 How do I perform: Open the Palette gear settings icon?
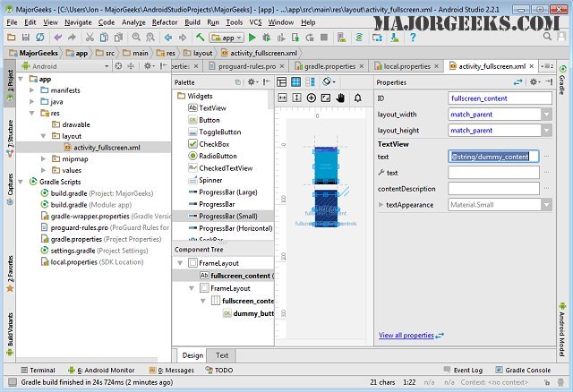(252, 82)
